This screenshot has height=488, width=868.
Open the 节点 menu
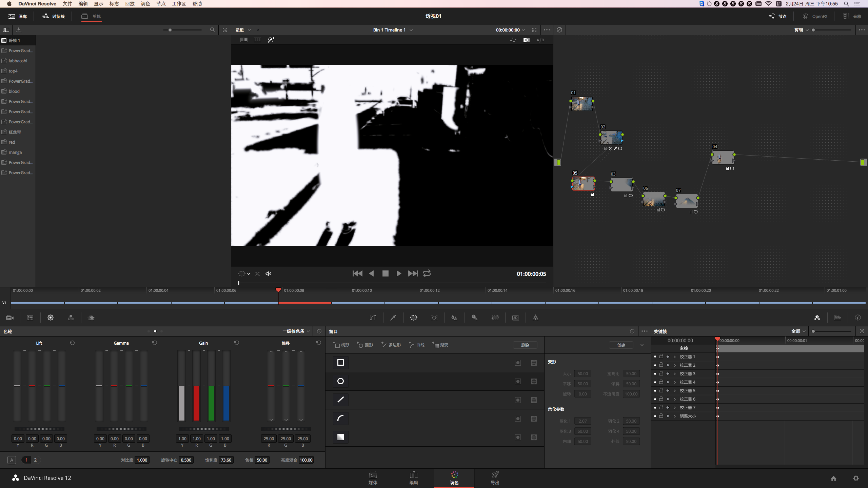[161, 4]
